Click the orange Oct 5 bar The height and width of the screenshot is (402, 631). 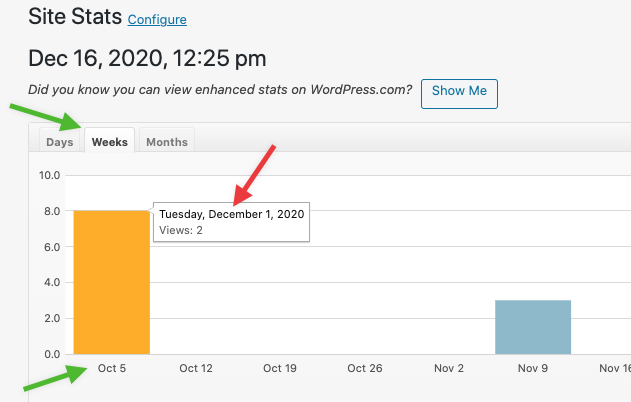111,282
